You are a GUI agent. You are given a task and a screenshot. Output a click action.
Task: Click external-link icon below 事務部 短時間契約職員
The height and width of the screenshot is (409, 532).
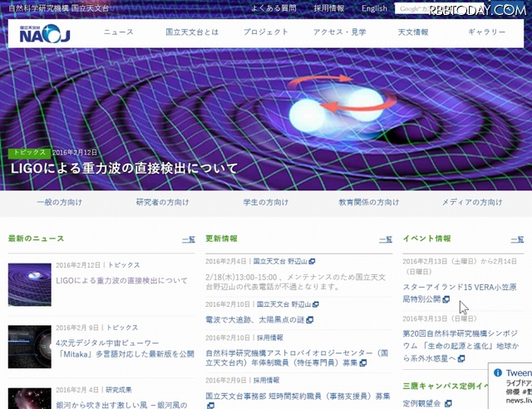point(210,406)
